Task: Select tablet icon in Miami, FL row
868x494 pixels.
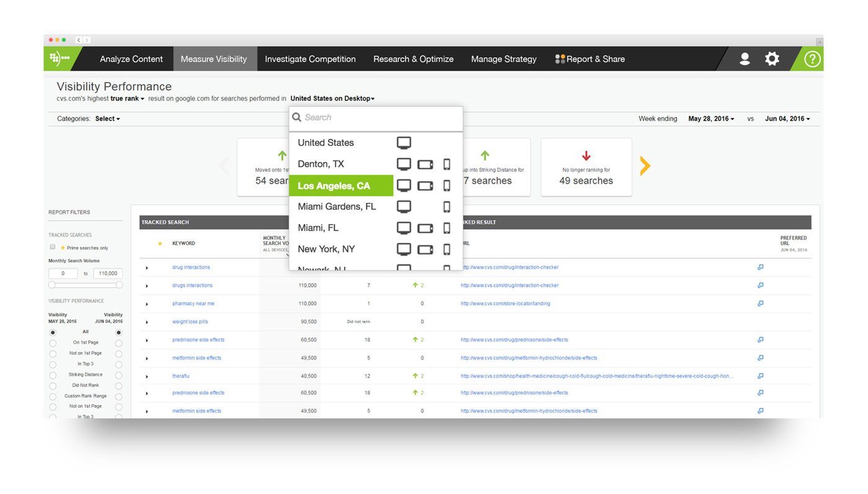Action: (425, 228)
